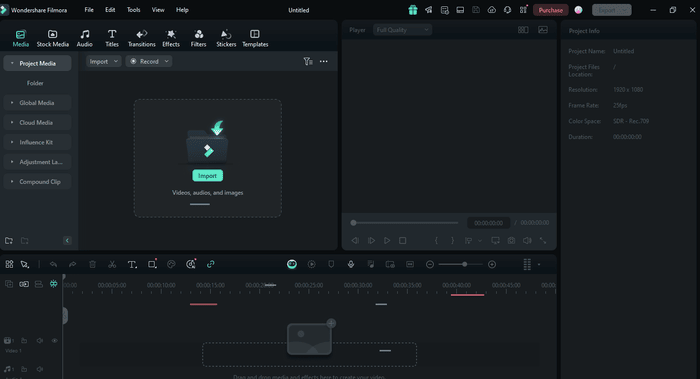Click the Export button
The height and width of the screenshot is (379, 700).
(612, 10)
